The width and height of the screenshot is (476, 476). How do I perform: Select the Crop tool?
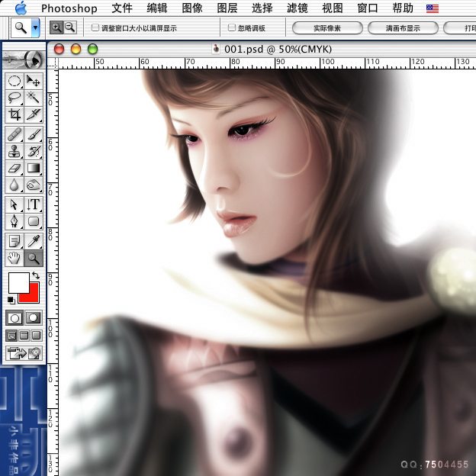(x=14, y=114)
